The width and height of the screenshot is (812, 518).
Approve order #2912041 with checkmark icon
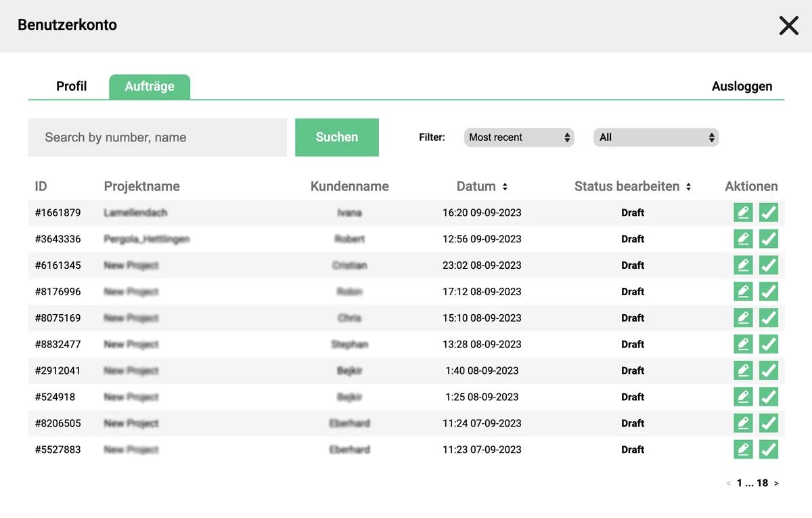[769, 371]
